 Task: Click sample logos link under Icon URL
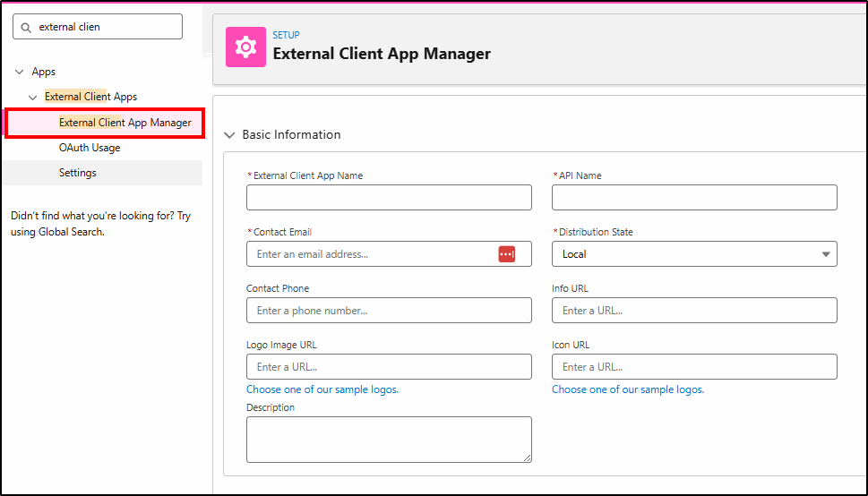pos(628,389)
